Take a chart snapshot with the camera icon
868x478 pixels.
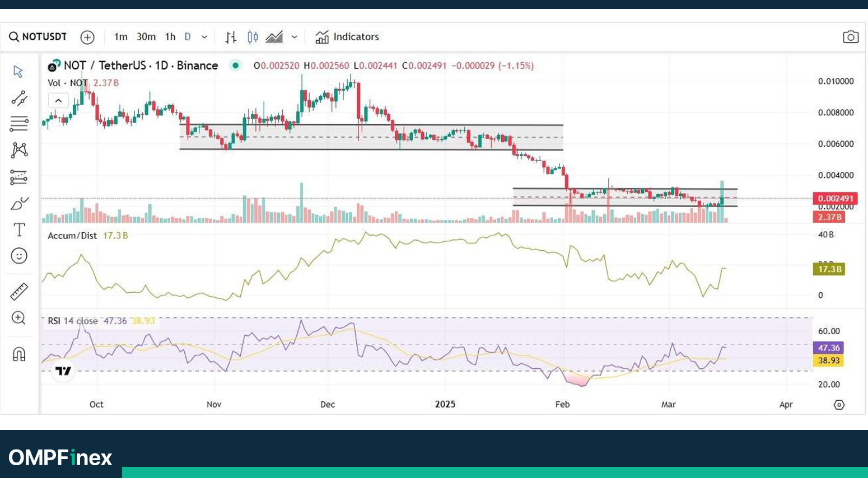pos(851,37)
